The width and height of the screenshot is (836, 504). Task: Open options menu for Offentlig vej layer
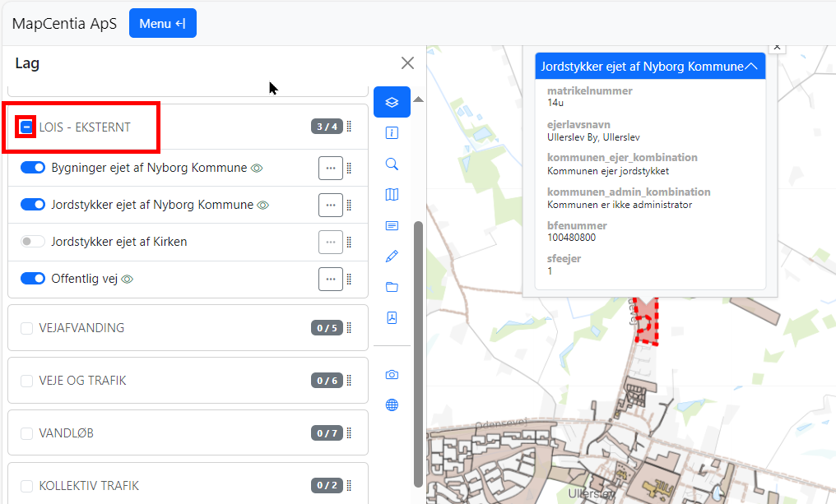(x=331, y=279)
